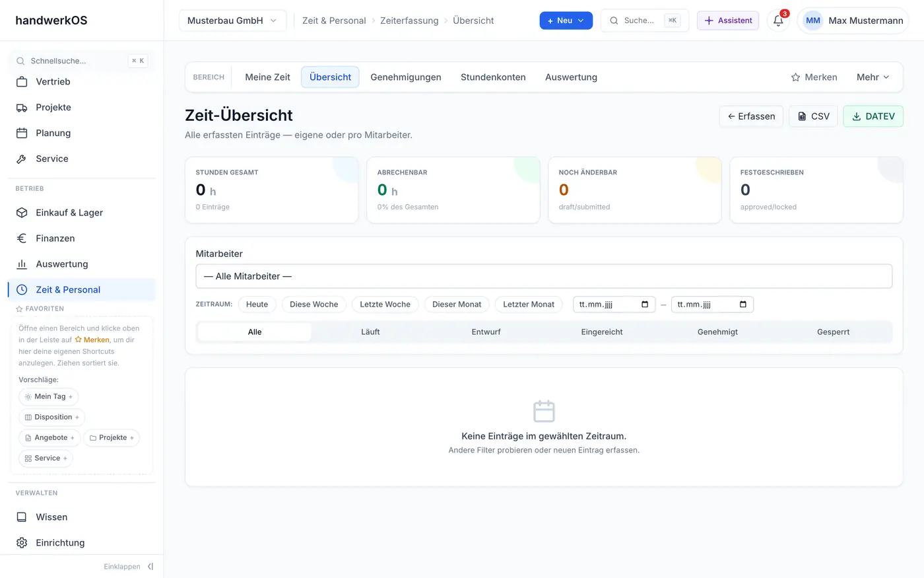Open end date calendar picker icon
Screen dimensions: 924x578
(x=743, y=305)
